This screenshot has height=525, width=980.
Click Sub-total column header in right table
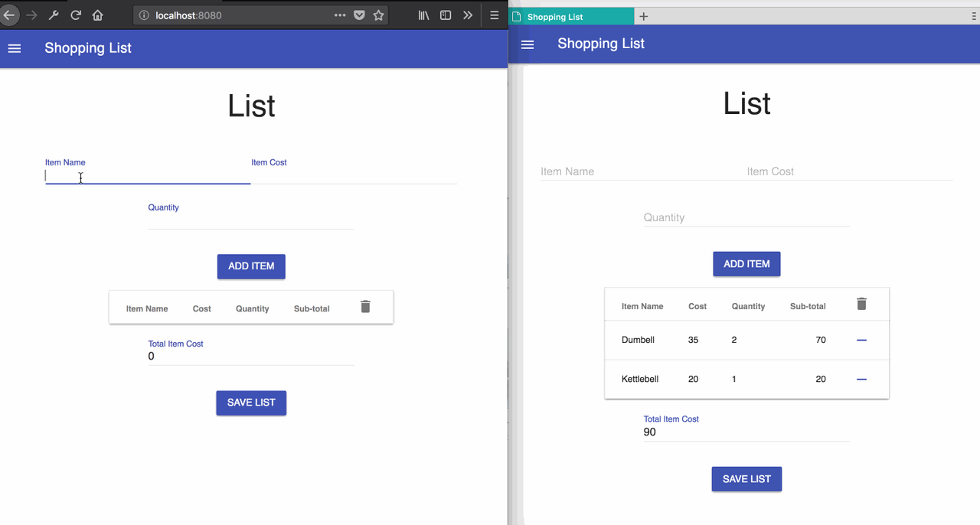[808, 306]
